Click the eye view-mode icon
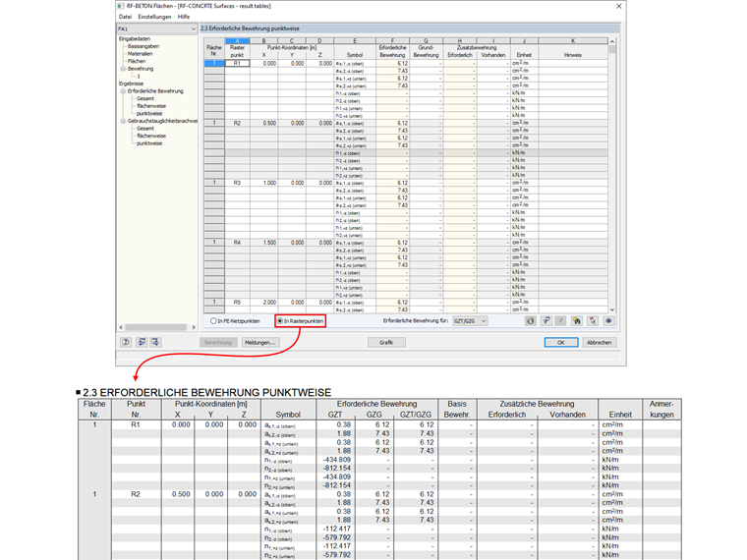 coord(608,321)
